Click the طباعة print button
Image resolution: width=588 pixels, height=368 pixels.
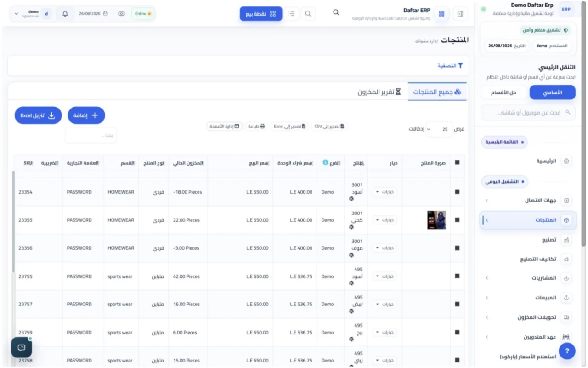click(256, 126)
